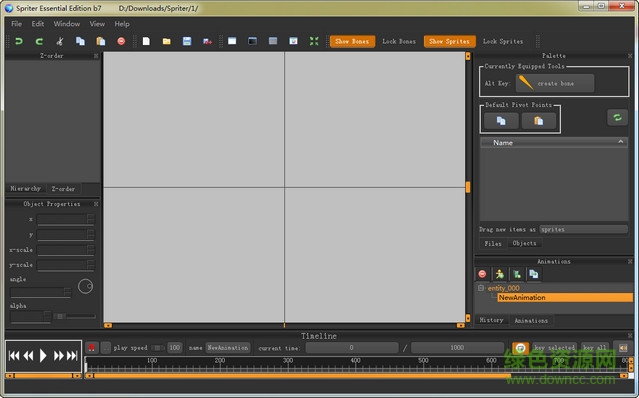The width and height of the screenshot is (639, 398).
Task: Switch to the Files tab
Action: click(x=493, y=243)
